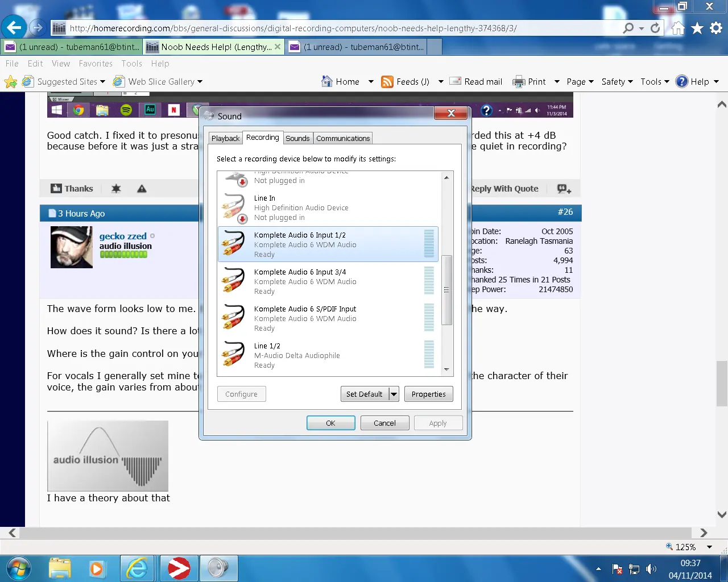This screenshot has width=728, height=582.
Task: Open the Page menu dropdown
Action: click(x=580, y=82)
